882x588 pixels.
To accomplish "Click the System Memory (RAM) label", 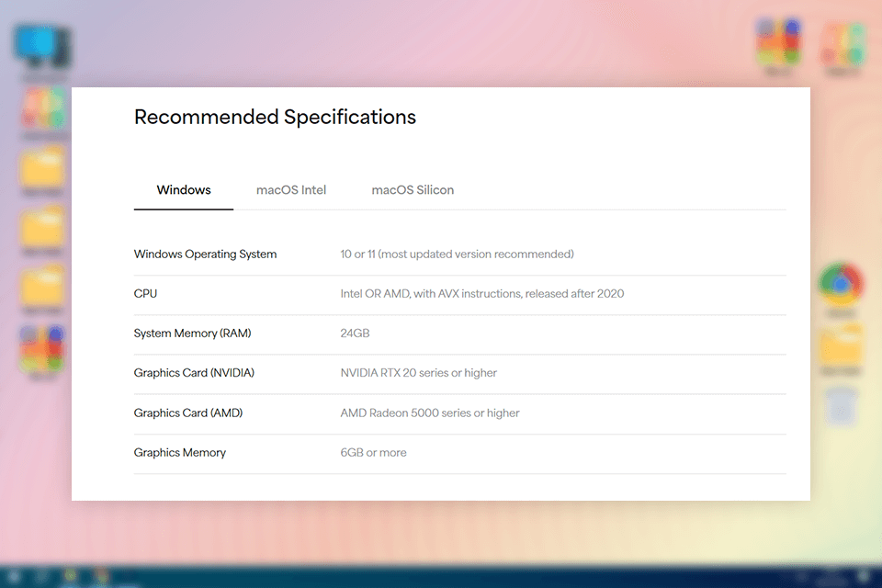I will [x=192, y=334].
